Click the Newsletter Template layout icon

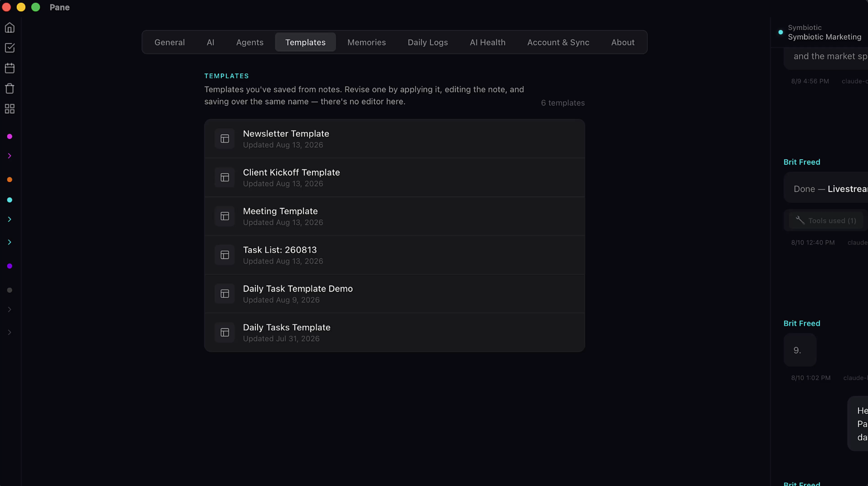click(x=225, y=139)
